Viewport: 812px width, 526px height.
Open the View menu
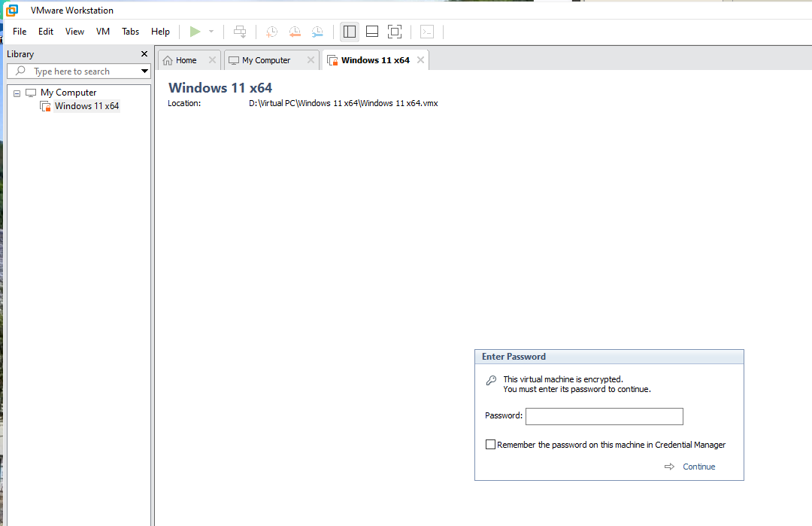coord(74,32)
